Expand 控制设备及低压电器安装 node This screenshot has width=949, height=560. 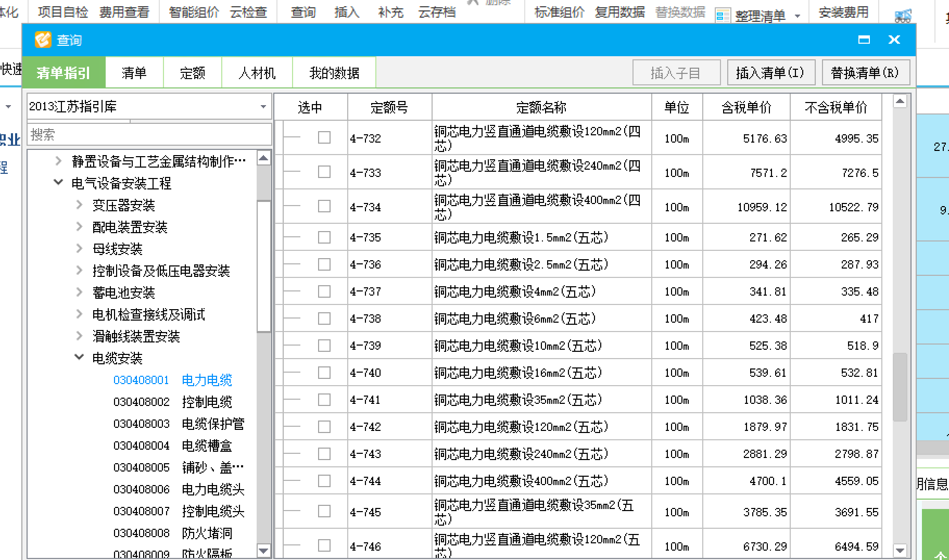80,271
